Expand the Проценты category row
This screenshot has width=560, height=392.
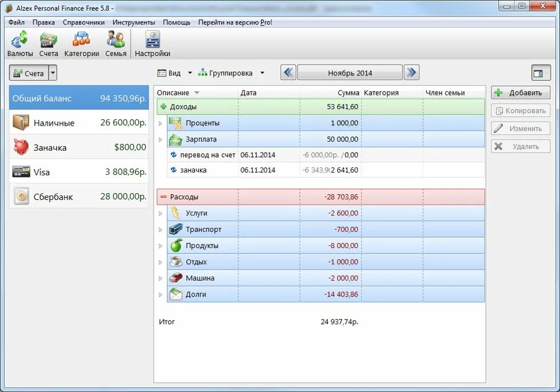coord(161,123)
